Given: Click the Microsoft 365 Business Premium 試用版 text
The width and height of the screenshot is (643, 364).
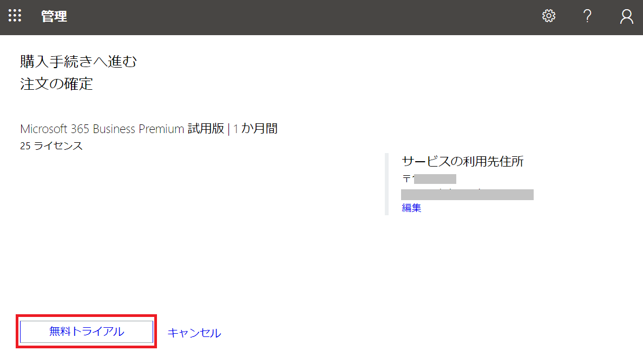Looking at the screenshot, I should coord(122,129).
